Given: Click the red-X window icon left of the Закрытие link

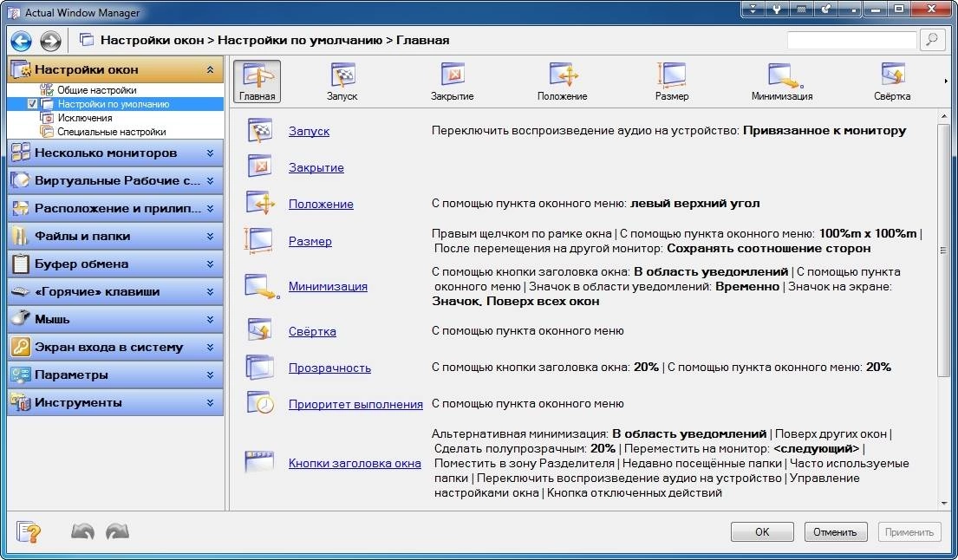Looking at the screenshot, I should (x=260, y=166).
